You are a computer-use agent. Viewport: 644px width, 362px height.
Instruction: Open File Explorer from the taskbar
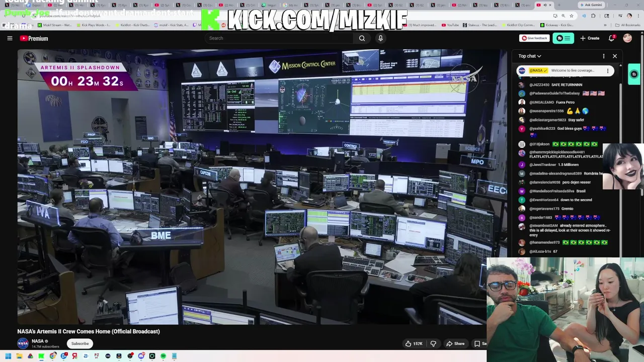19,356
